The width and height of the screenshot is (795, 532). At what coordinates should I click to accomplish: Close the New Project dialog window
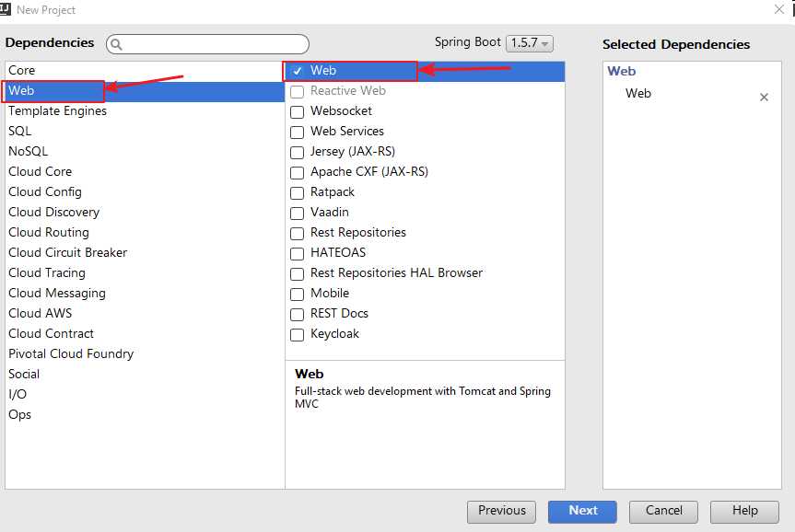[x=779, y=9]
